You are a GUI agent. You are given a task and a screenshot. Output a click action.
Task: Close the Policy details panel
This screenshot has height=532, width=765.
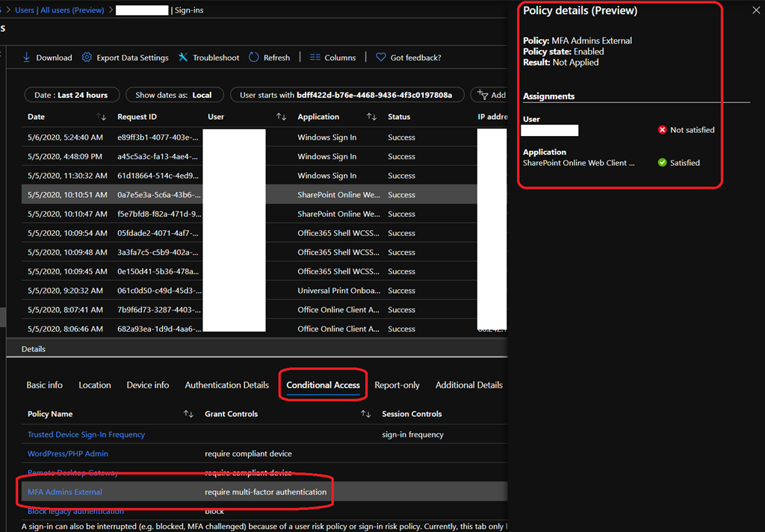tap(756, 10)
